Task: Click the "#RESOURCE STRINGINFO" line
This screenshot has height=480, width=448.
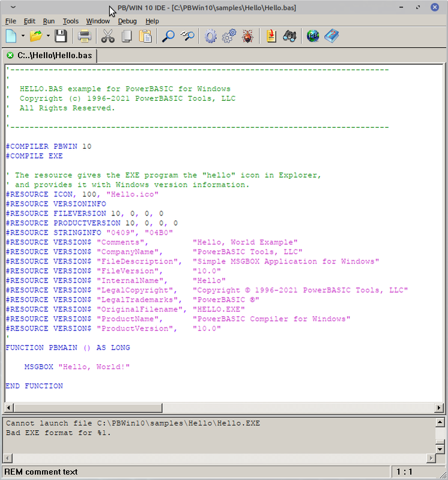Action: click(89, 233)
